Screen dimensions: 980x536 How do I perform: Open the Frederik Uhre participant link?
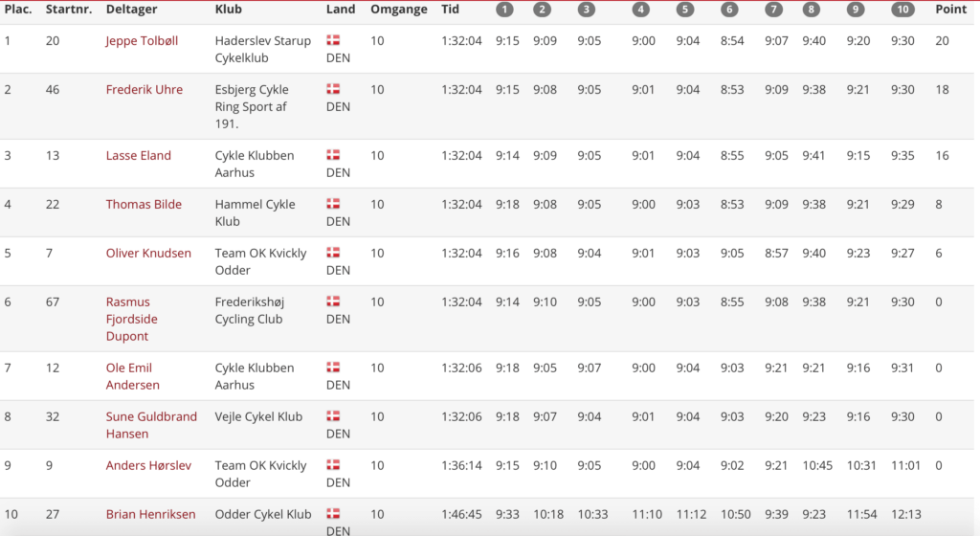click(x=144, y=90)
